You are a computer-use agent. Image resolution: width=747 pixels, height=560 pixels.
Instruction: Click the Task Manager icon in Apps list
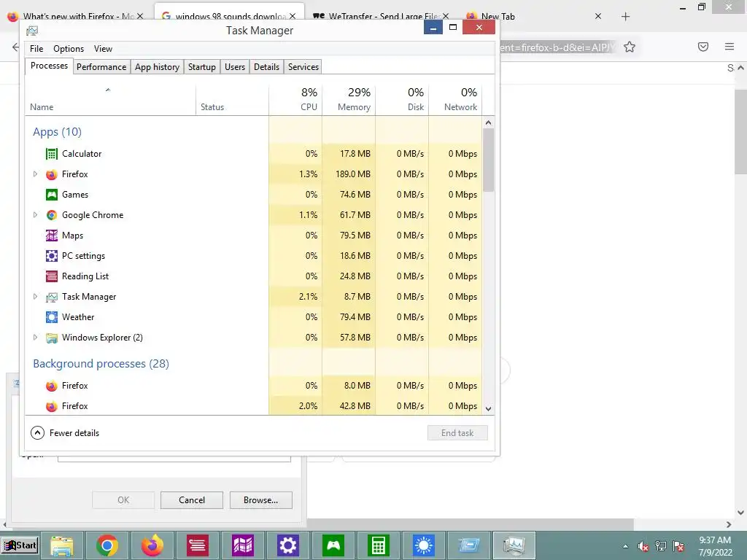coord(52,297)
